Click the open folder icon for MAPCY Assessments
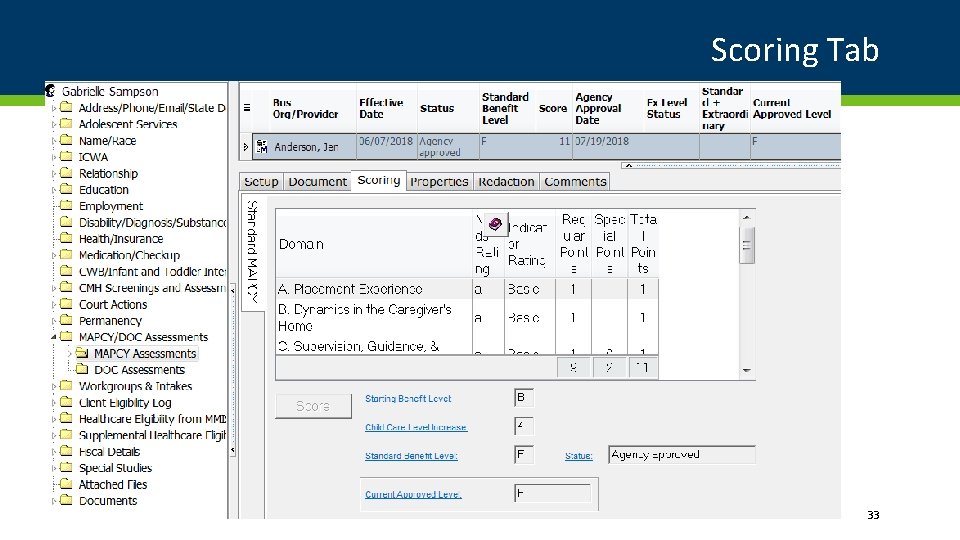This screenshot has width=960, height=540. (81, 353)
